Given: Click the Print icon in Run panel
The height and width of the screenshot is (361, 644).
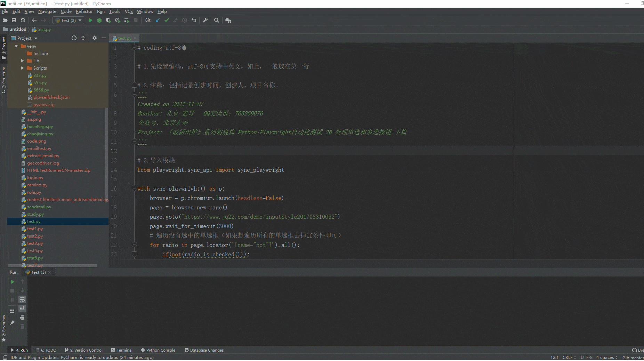Looking at the screenshot, I should point(22,318).
